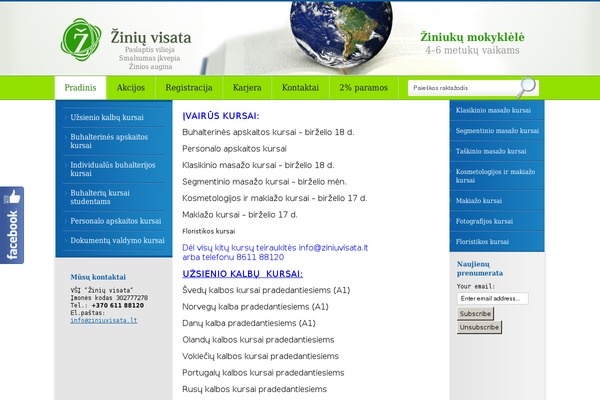
Task: Open Makiažo kursai in right sidebar
Action: 479,201
